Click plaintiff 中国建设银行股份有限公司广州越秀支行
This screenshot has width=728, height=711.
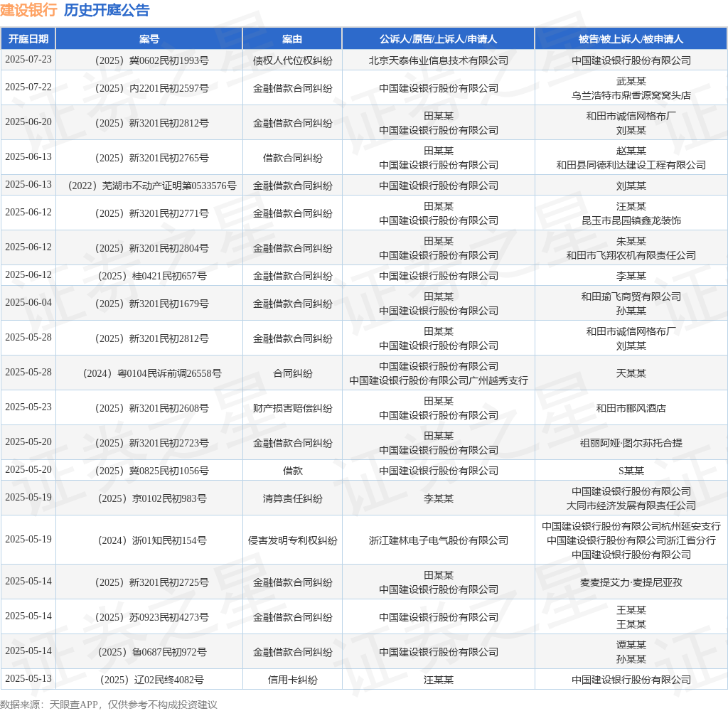(438, 380)
